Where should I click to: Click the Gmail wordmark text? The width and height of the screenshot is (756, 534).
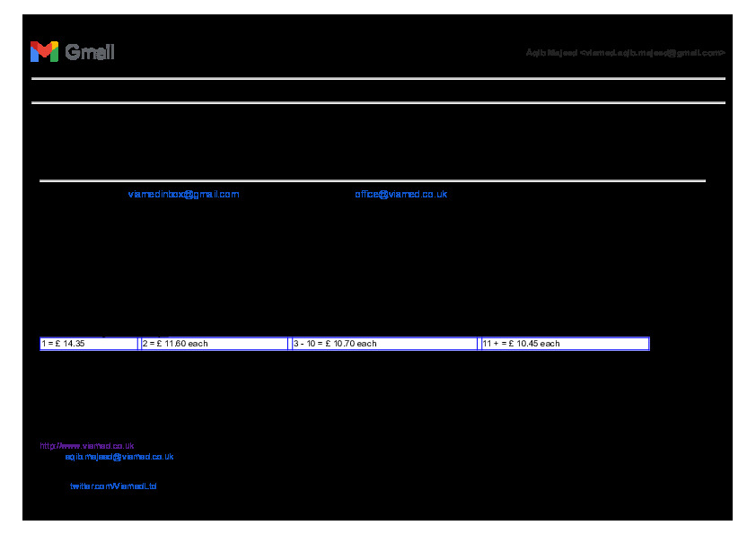tap(90, 52)
